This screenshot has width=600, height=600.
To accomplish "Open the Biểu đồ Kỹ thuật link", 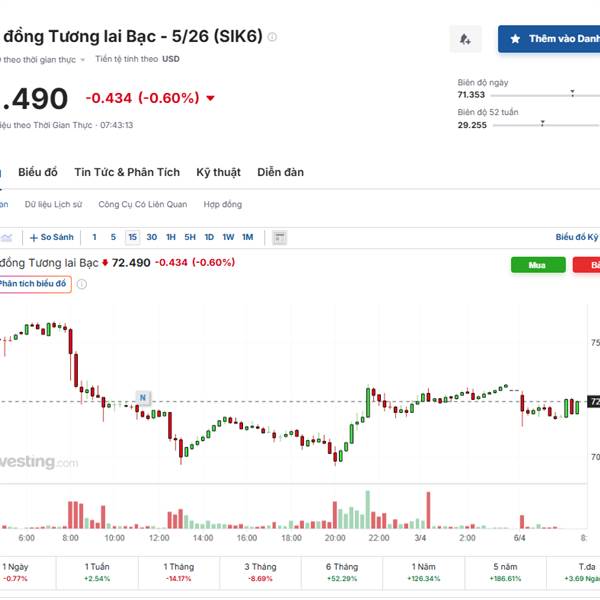I will pyautogui.click(x=577, y=237).
